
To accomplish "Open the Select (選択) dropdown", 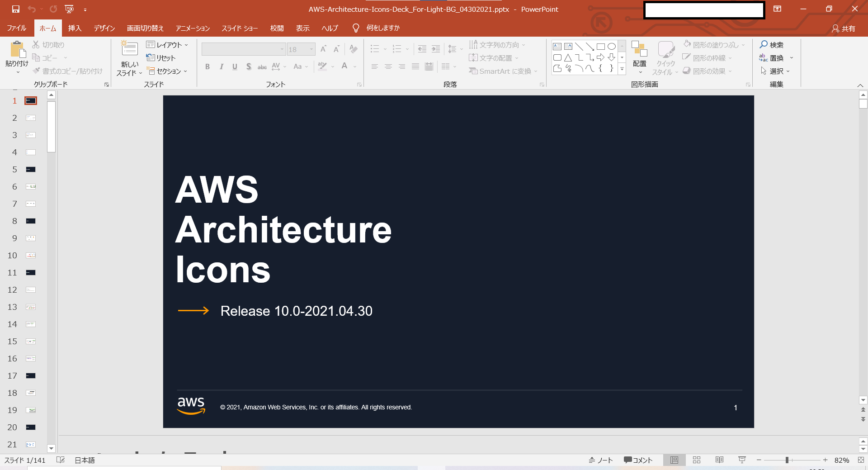I will (x=775, y=71).
